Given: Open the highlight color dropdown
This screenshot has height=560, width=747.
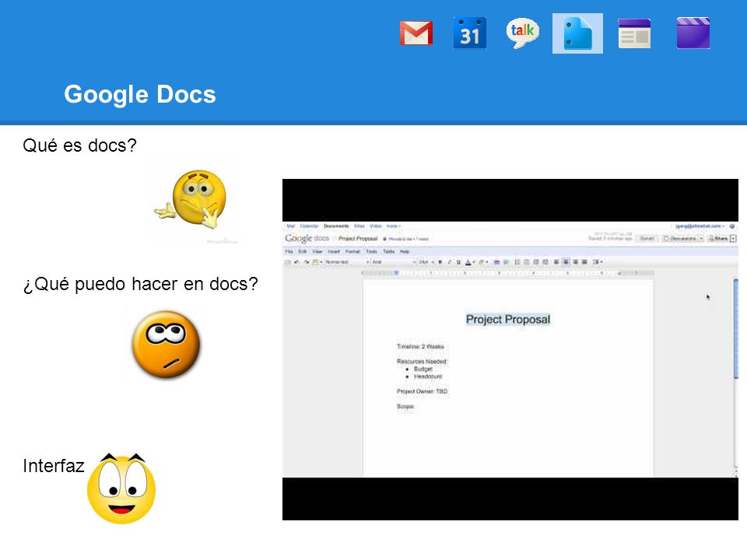Looking at the screenshot, I should pos(483,262).
